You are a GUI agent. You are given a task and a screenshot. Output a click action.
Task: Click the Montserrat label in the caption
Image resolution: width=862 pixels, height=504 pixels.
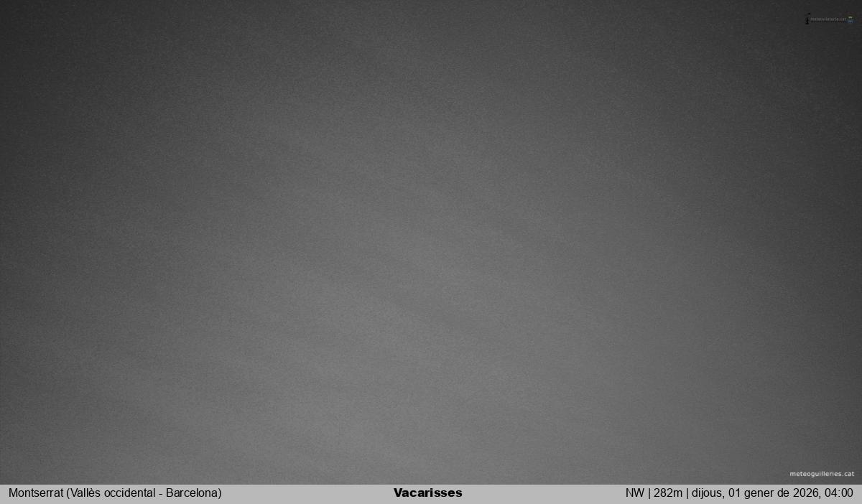36,493
